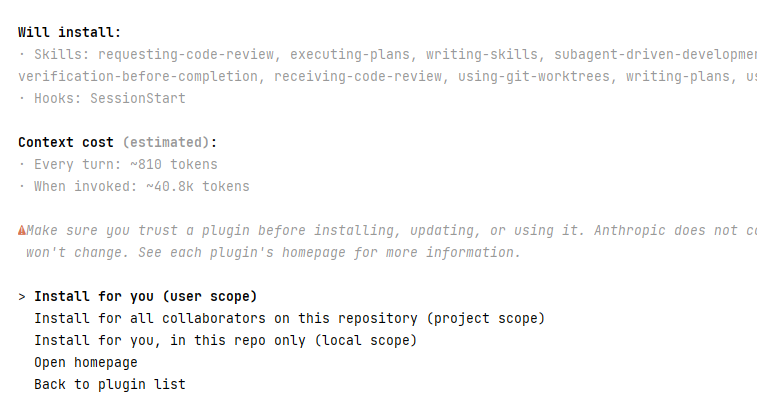Click the Context cost heading
The image size is (757, 416).
point(66,142)
